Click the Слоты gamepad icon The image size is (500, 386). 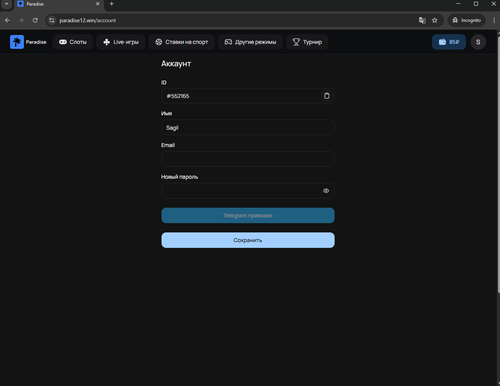(63, 42)
